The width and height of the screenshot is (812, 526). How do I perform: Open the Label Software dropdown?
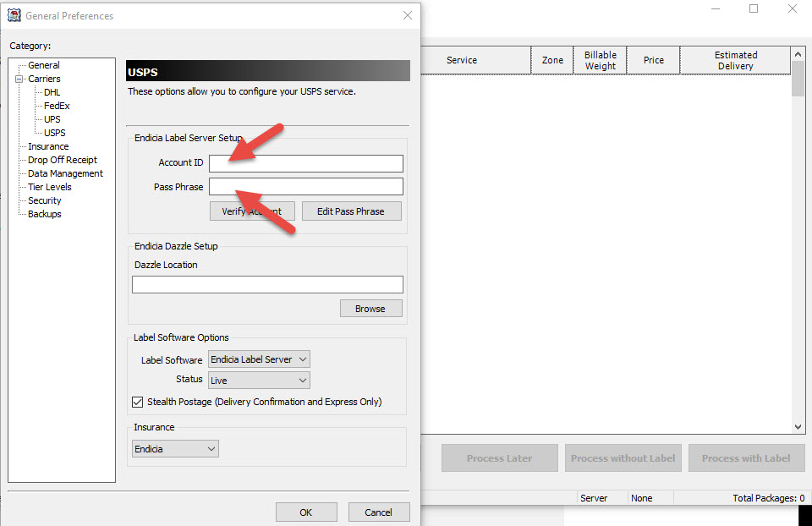click(259, 359)
